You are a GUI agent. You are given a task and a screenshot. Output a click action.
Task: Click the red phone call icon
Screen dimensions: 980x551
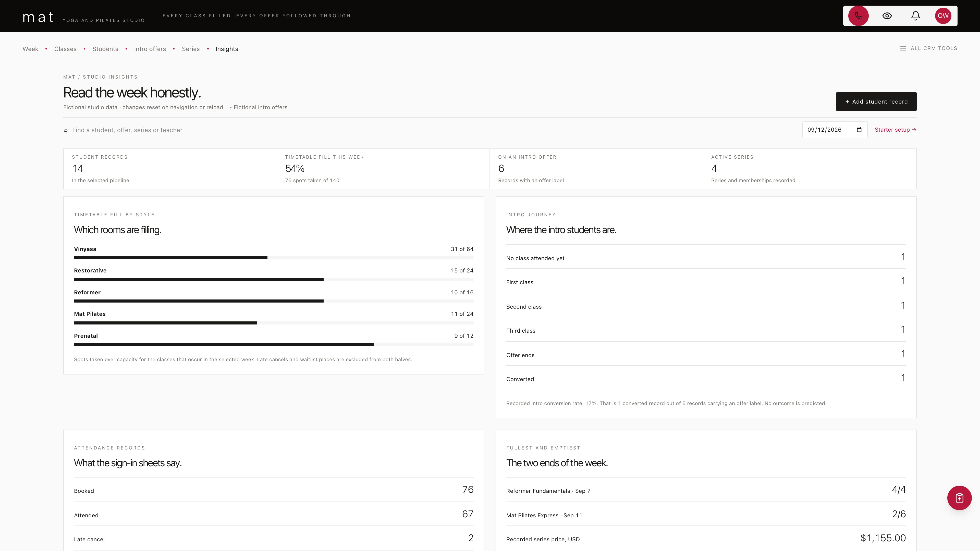[858, 16]
